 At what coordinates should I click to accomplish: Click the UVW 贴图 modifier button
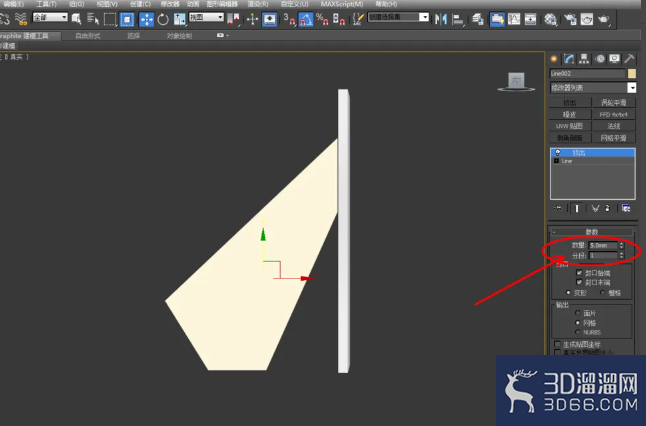tap(570, 126)
